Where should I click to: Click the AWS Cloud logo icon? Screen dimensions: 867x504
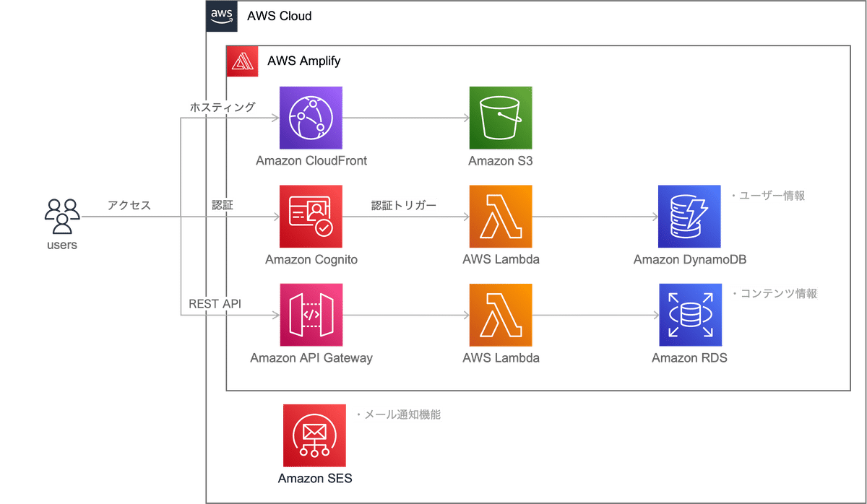coord(222,16)
